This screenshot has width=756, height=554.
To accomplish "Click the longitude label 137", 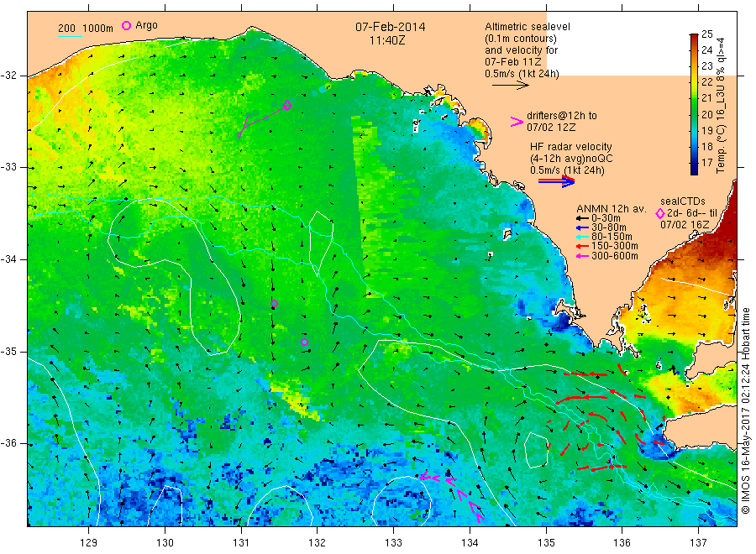I will [698, 543].
